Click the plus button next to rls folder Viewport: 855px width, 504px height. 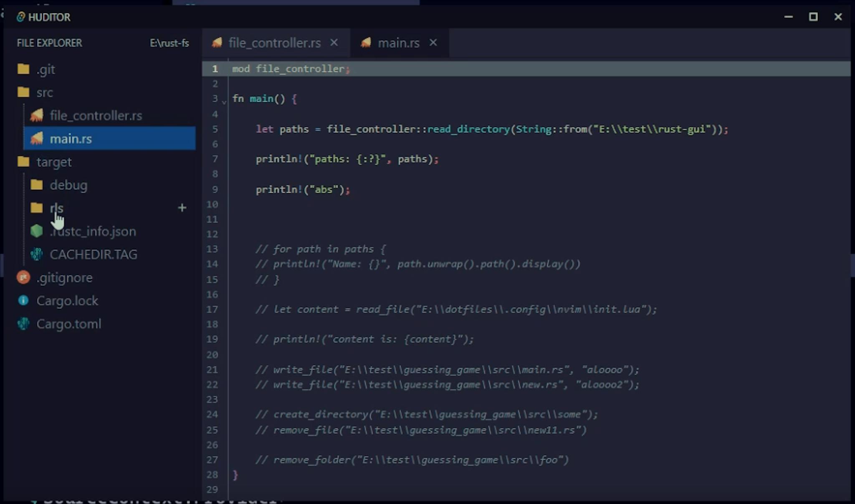(182, 208)
